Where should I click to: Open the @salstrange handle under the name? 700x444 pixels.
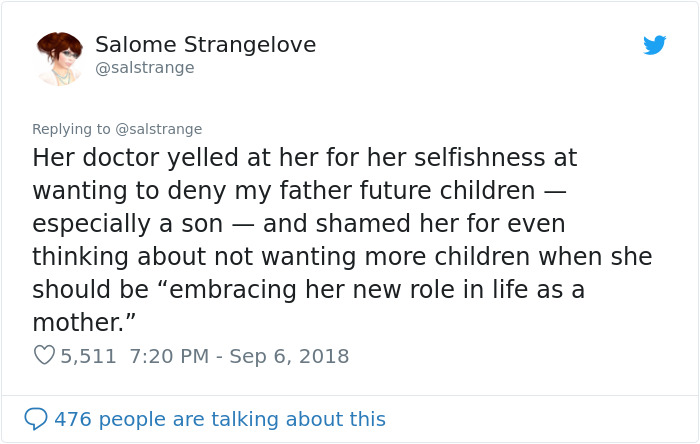point(144,68)
